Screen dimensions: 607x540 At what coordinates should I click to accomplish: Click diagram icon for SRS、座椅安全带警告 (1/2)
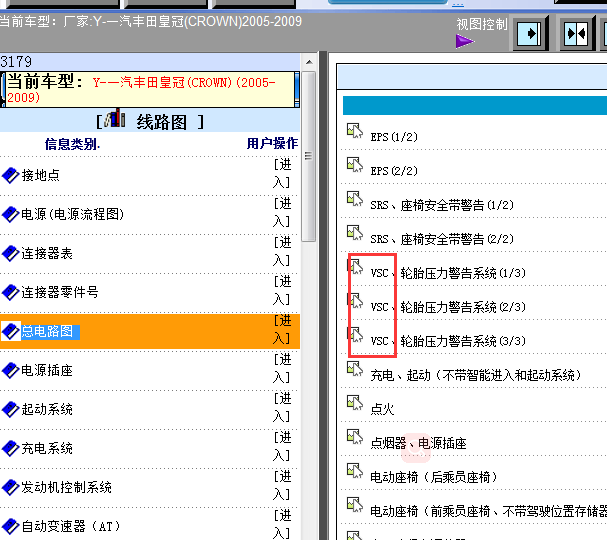coord(355,199)
